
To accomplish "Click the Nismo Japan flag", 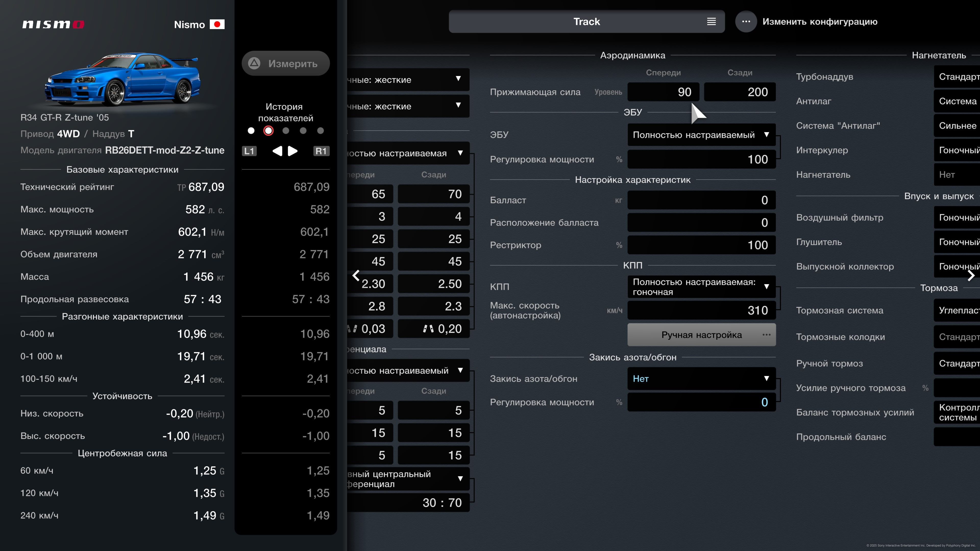I will point(217,24).
